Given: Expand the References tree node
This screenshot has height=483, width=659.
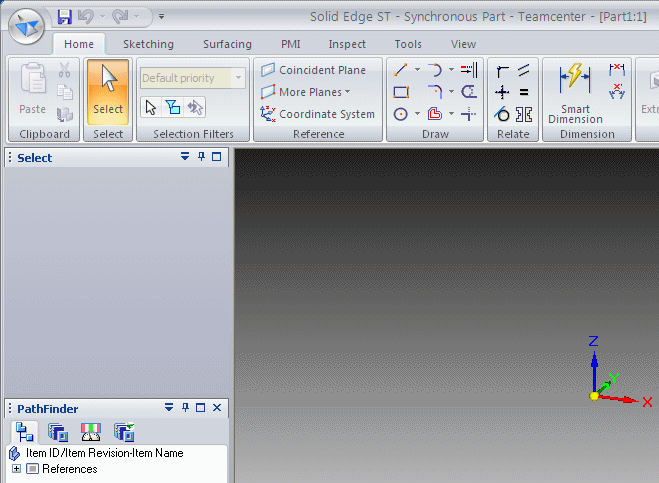Looking at the screenshot, I should click(x=16, y=468).
